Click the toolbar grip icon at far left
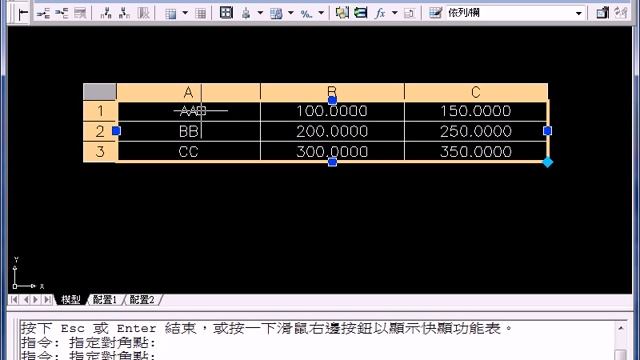Screen dimensions: 640x360 pyautogui.click(x=23, y=14)
